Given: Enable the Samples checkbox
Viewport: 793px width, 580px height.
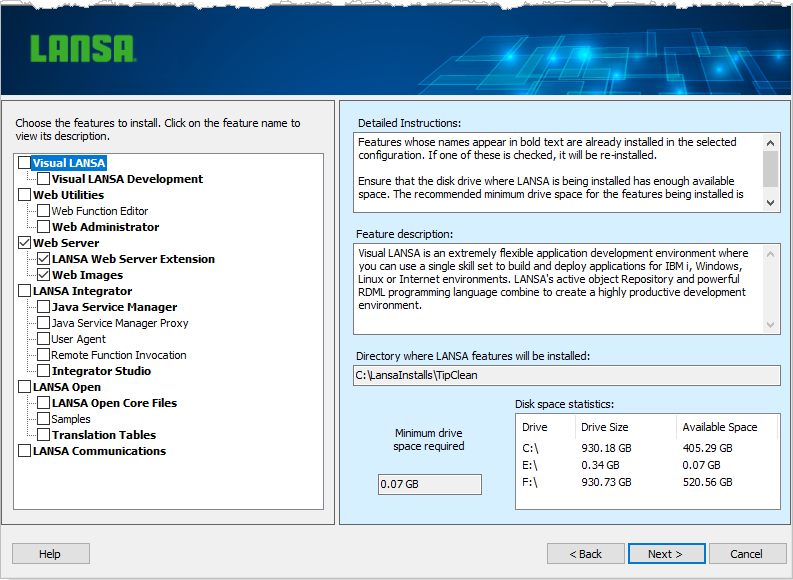Looking at the screenshot, I should point(43,419).
